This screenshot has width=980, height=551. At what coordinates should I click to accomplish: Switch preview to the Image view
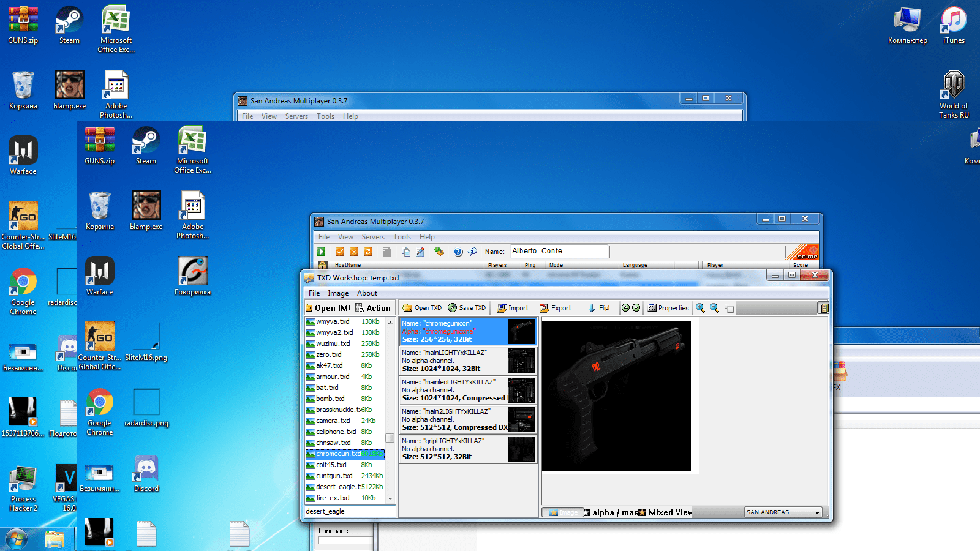[x=562, y=512]
